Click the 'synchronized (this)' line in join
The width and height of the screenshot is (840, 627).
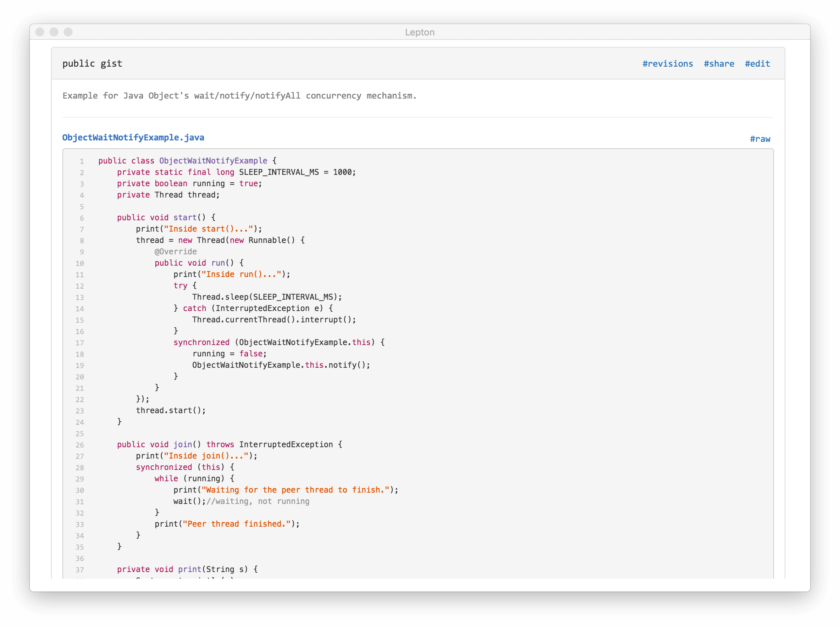click(x=185, y=467)
